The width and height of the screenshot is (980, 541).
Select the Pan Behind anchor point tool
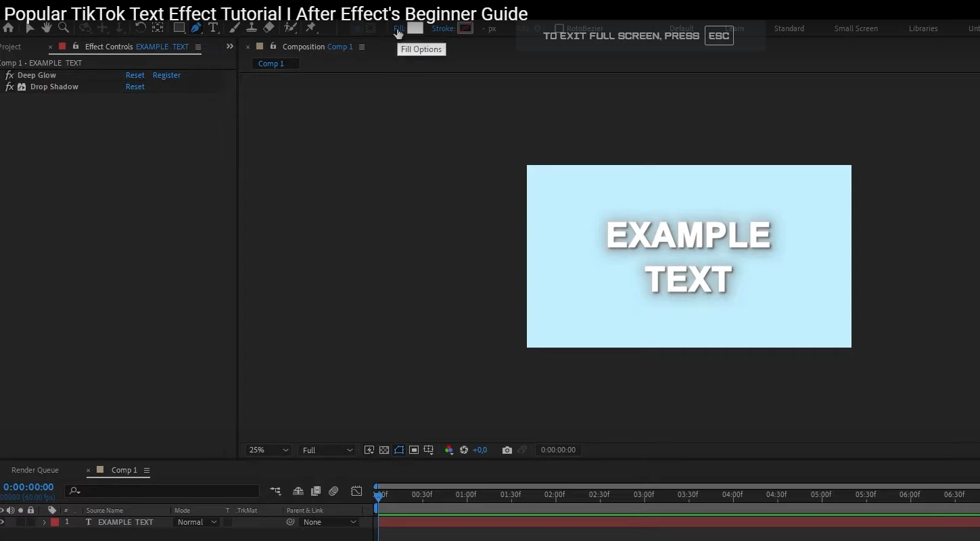158,28
